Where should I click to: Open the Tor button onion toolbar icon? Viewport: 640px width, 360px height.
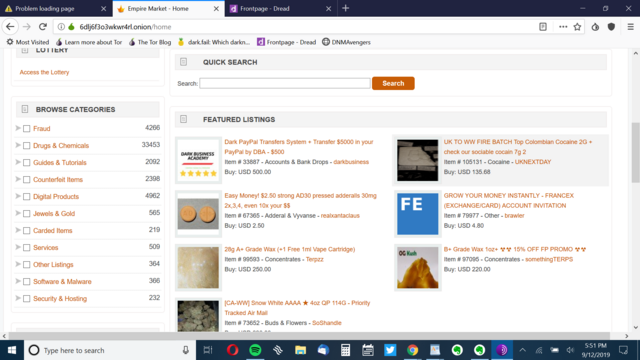pyautogui.click(x=595, y=27)
